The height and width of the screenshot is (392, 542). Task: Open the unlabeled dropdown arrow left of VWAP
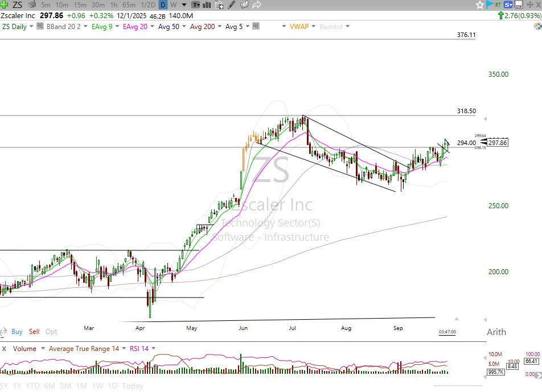click(x=284, y=26)
